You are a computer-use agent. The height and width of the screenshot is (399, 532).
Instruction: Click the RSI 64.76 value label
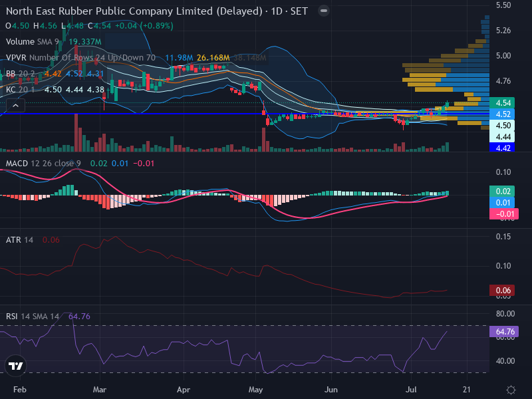click(x=504, y=331)
